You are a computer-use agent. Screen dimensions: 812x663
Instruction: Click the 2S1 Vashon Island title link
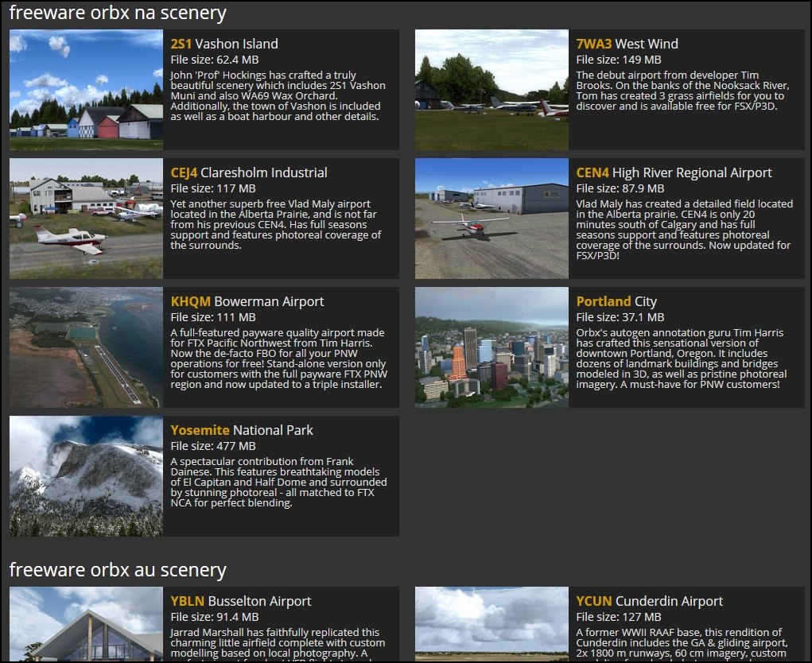click(224, 44)
